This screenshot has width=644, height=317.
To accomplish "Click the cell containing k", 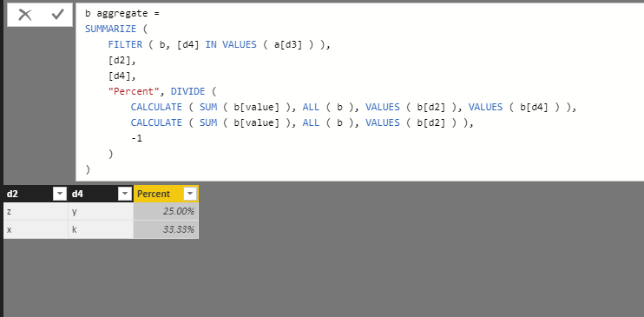I will (x=101, y=229).
